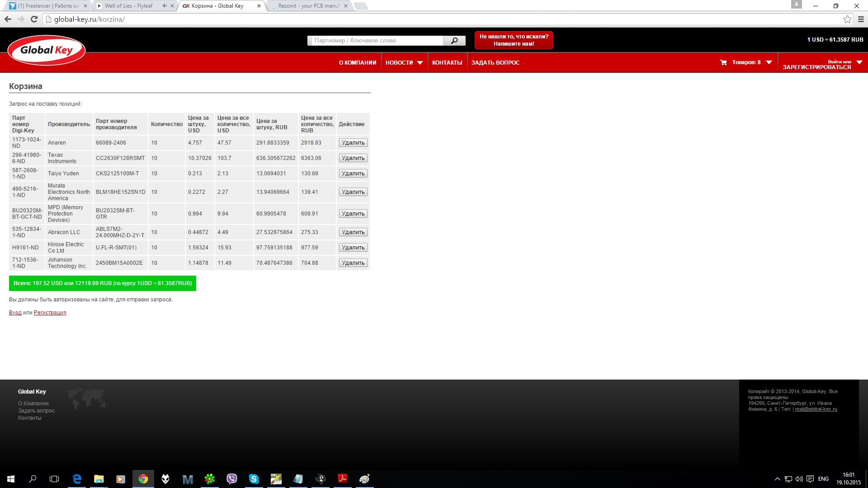Open the paint palette taskbar app
868x488 pixels.
(x=365, y=479)
